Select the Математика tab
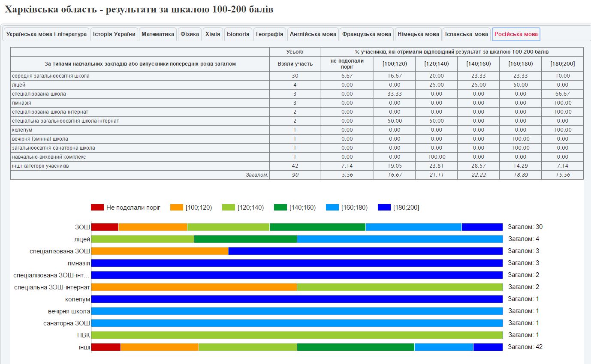 coord(158,34)
